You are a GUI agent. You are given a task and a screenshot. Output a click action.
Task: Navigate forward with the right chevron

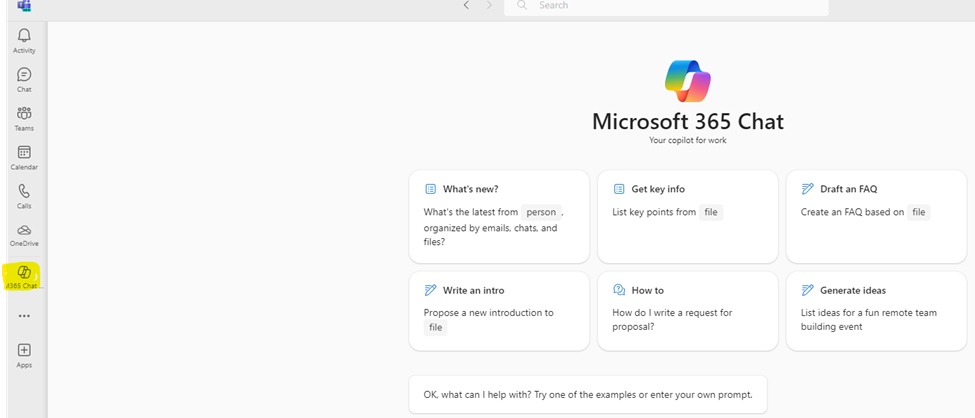coord(489,6)
